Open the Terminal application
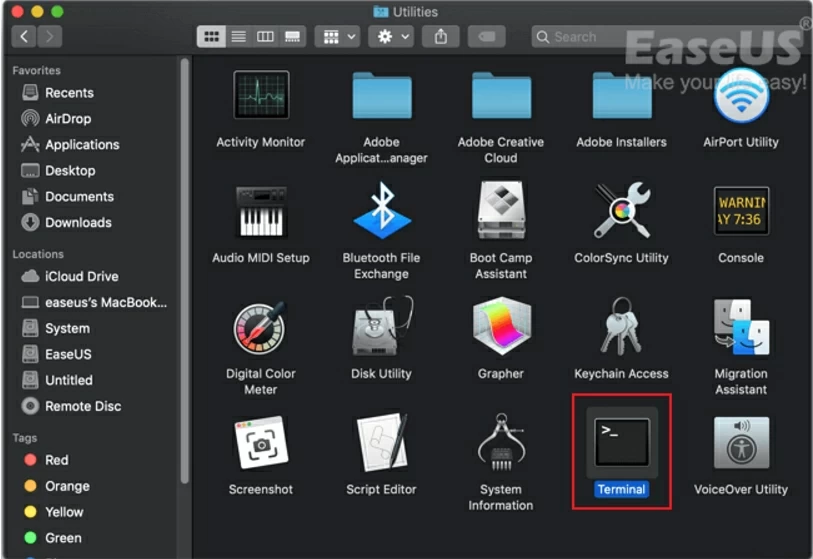Screen dimensions: 813x559 click(x=621, y=443)
